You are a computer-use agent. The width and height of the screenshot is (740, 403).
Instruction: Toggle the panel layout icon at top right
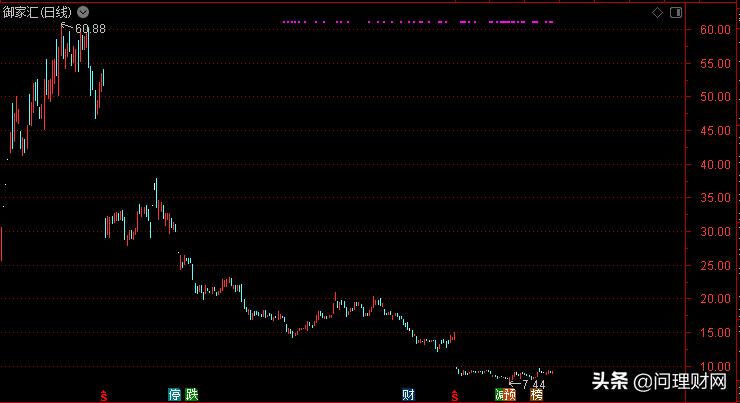[x=675, y=12]
